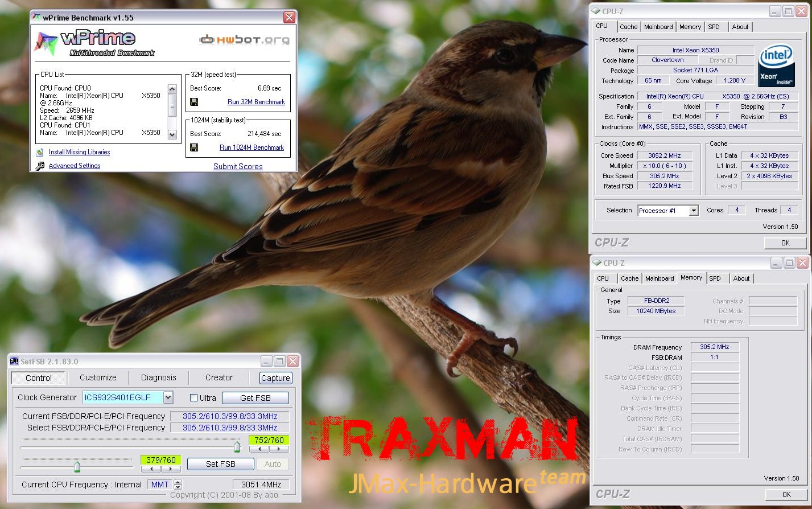The width and height of the screenshot is (812, 509).
Task: Click the Intel Xeon X5350 name field
Action: tap(695, 50)
